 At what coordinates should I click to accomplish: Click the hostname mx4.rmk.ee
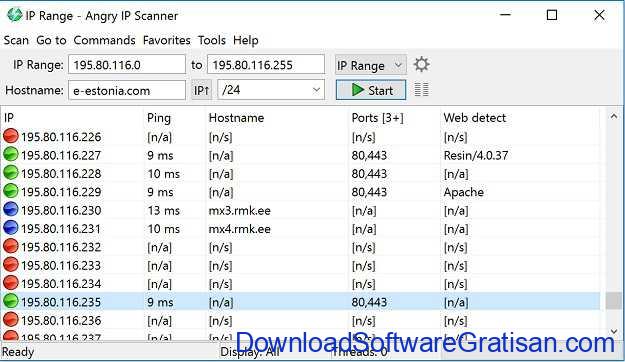pyautogui.click(x=240, y=228)
